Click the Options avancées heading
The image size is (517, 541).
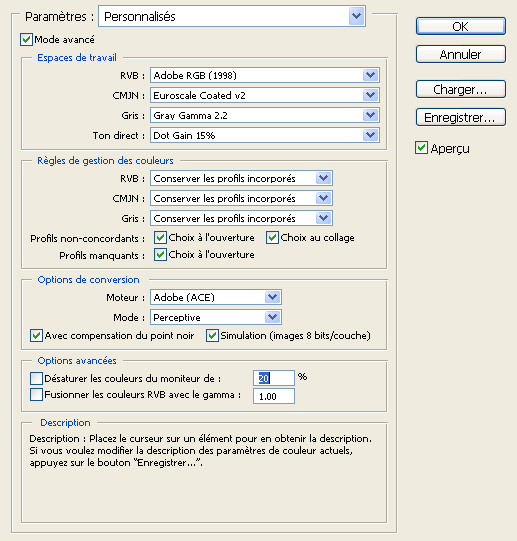pos(77,361)
